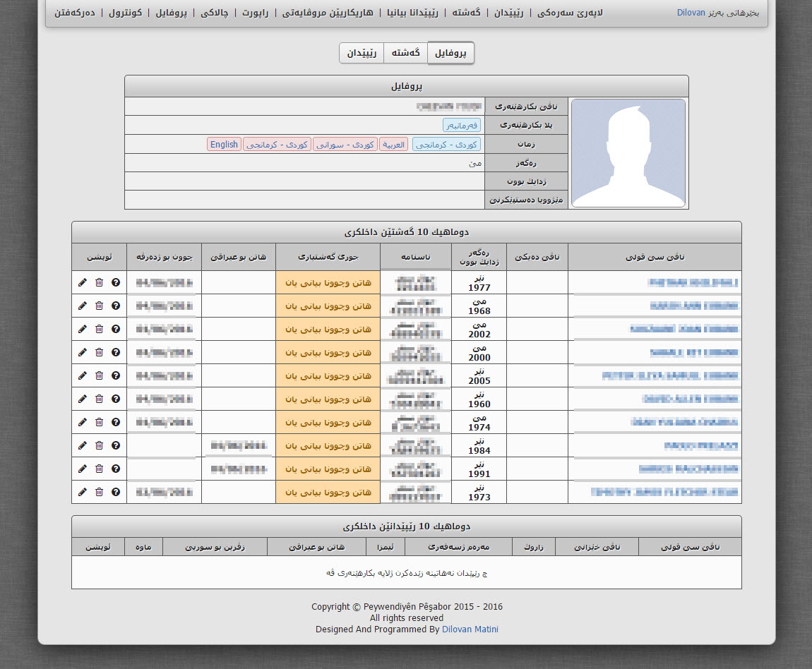Select the trash icon in the 1960 row
Viewport: 812px width, 669px height.
[99, 399]
